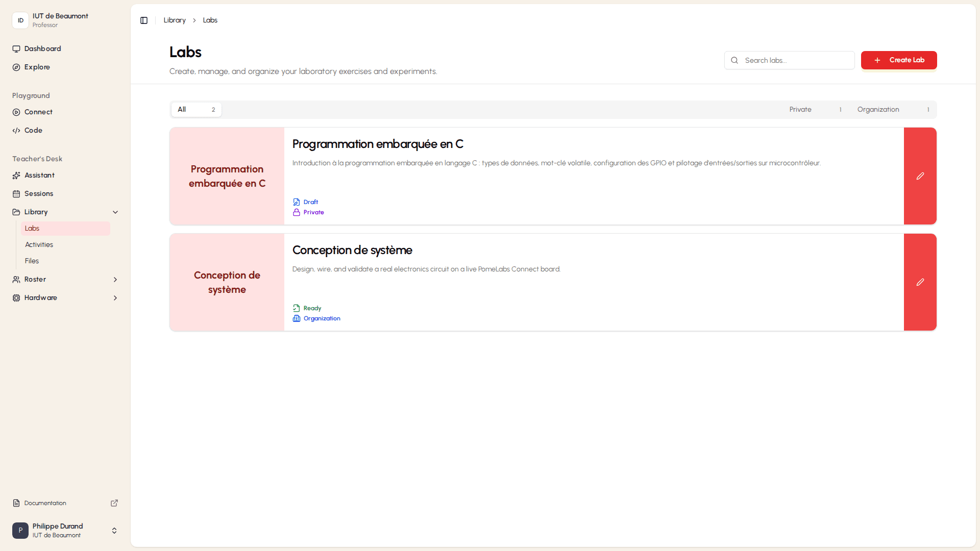Click the Library breadcrumb link

click(175, 20)
